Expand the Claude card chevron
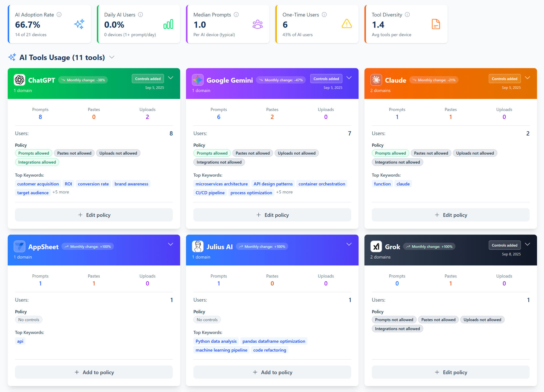This screenshot has height=392, width=544. click(x=528, y=78)
